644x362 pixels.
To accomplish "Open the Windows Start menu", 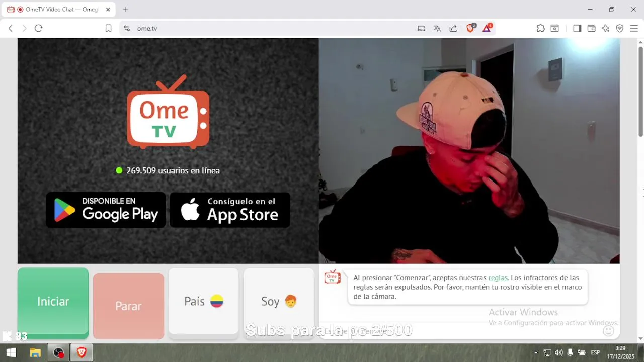I will pyautogui.click(x=11, y=352).
